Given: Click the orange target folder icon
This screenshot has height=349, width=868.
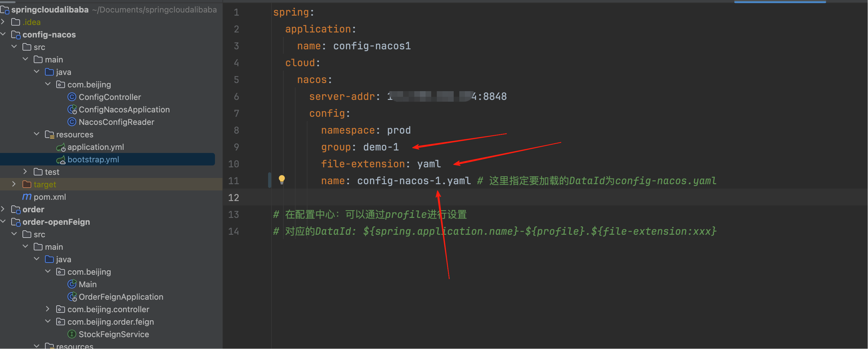Looking at the screenshot, I should click(x=27, y=184).
